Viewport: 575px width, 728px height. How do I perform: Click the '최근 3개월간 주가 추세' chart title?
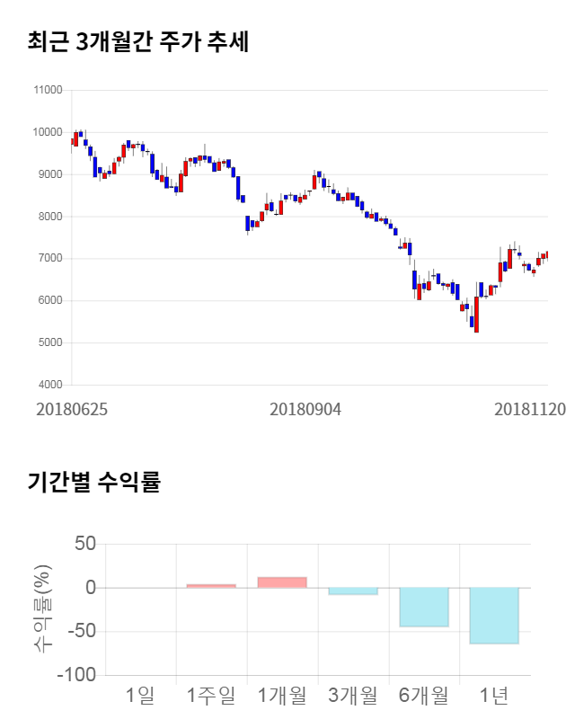tap(138, 42)
